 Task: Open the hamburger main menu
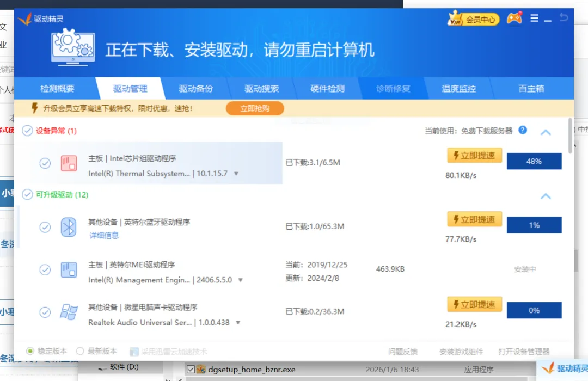click(535, 18)
